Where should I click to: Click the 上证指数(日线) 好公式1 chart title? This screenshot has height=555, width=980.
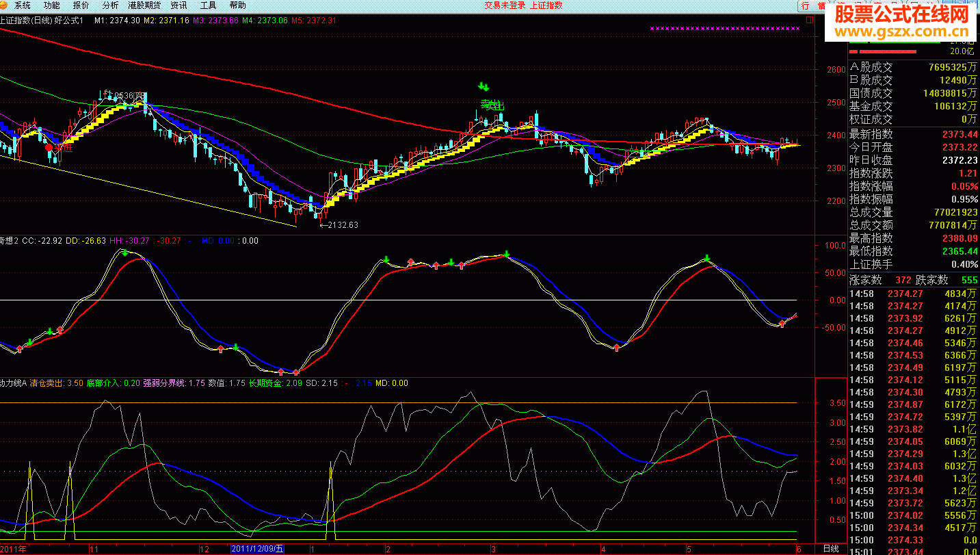point(42,21)
